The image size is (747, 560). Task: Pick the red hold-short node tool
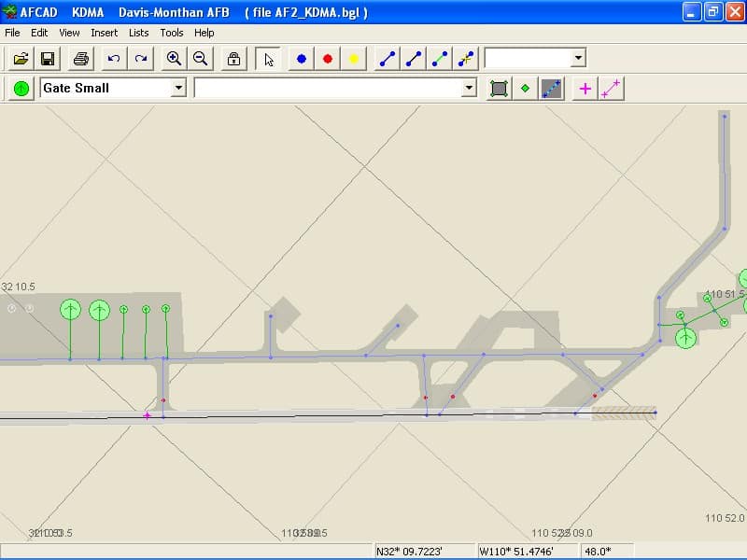[x=328, y=59]
